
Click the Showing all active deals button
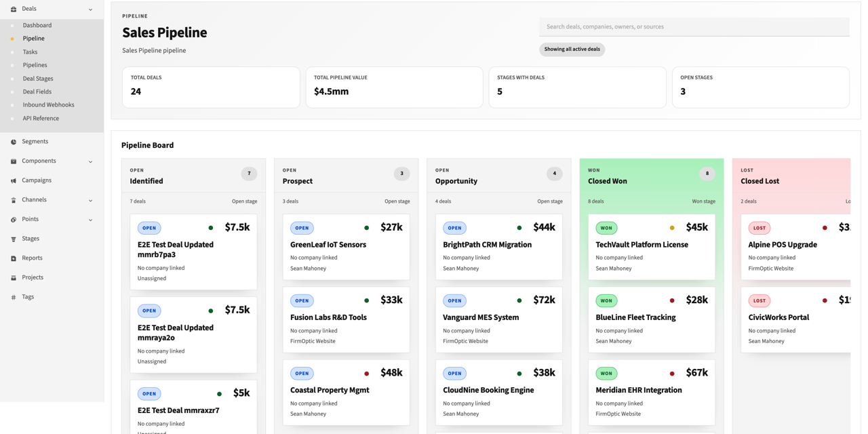(572, 50)
